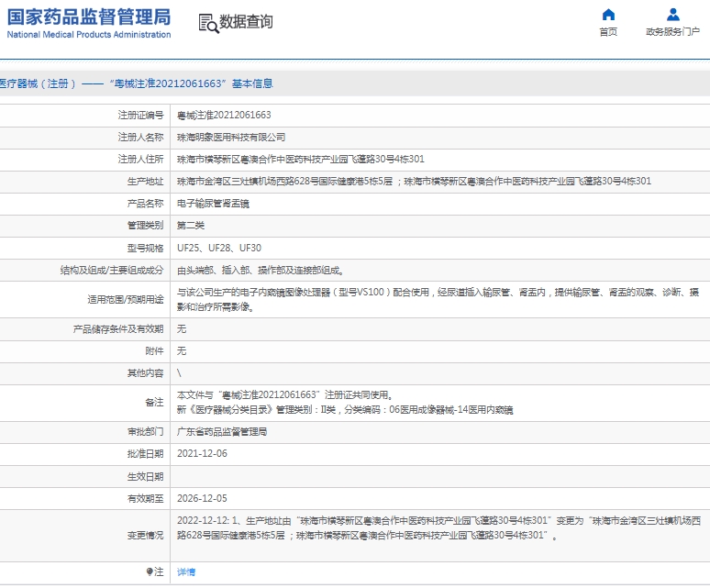
Task: Click the 生效日期 row label
Action: tap(145, 476)
